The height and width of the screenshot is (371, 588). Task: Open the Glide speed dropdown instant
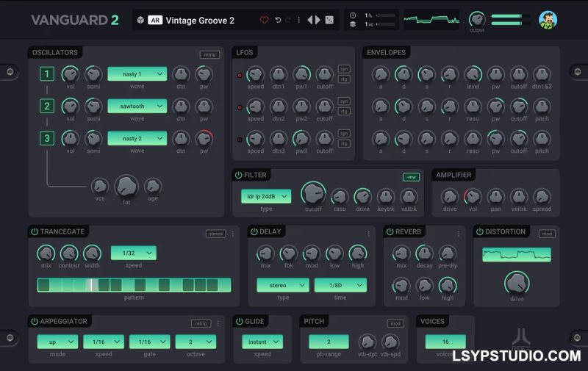(x=262, y=342)
